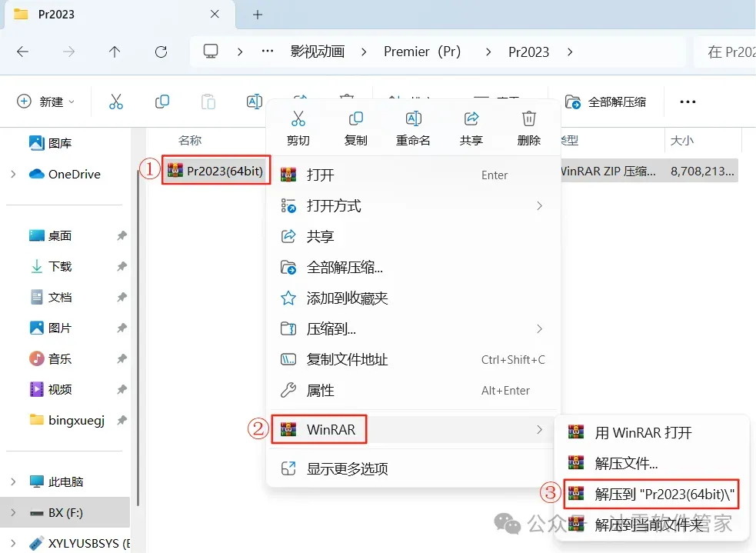Click 全部解压缩 button in toolbar
Viewport: 756px width, 553px height.
point(605,102)
